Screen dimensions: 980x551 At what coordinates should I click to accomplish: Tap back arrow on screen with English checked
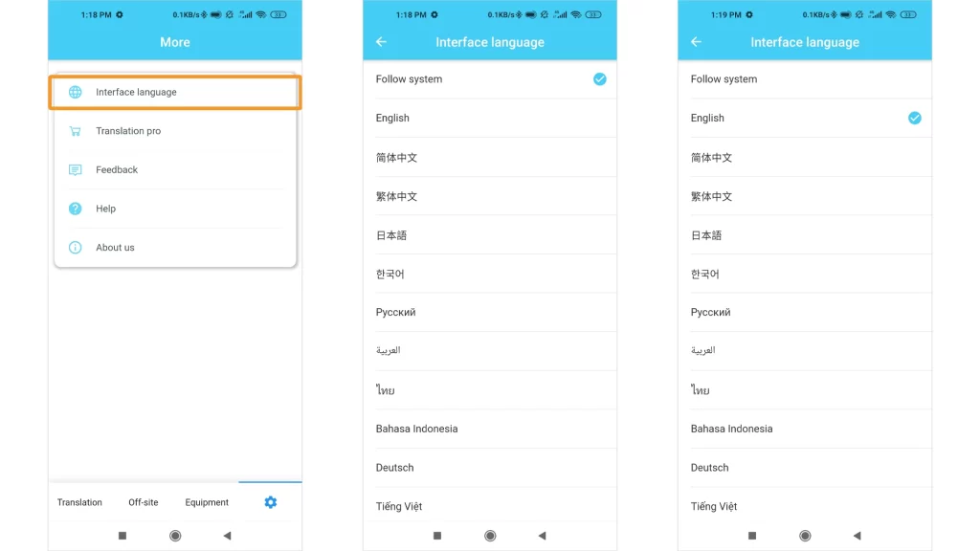click(x=696, y=42)
